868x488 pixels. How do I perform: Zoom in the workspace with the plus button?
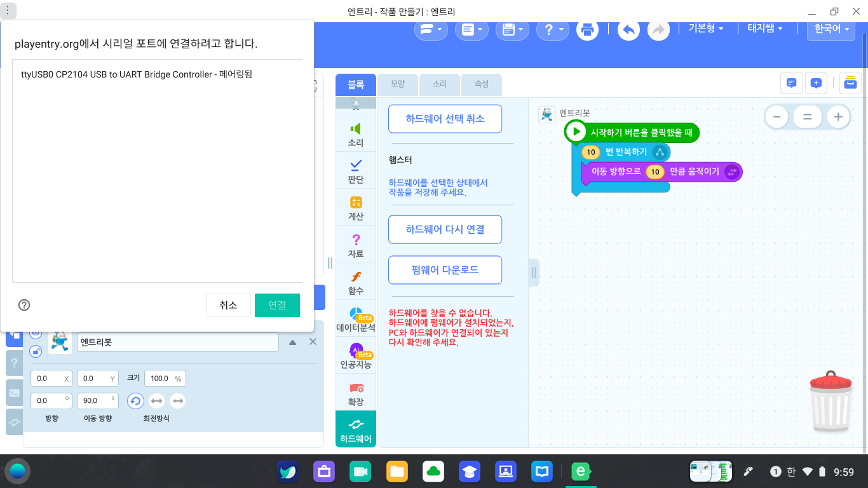838,117
